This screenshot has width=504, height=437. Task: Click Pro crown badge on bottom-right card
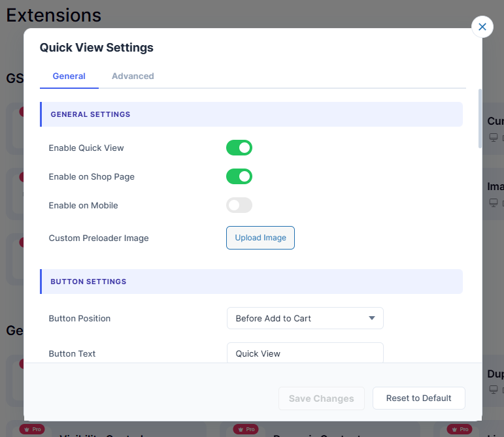[461, 429]
